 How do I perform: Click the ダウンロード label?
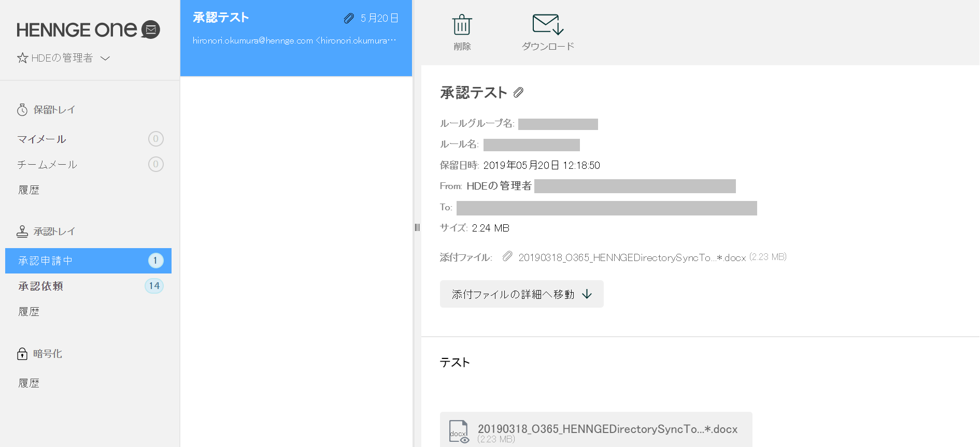coord(548,47)
